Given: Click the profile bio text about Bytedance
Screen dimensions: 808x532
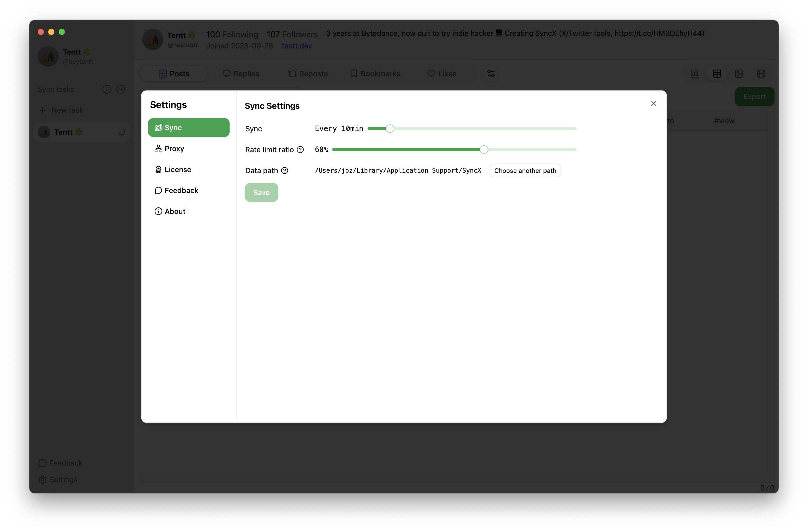Looking at the screenshot, I should 515,33.
